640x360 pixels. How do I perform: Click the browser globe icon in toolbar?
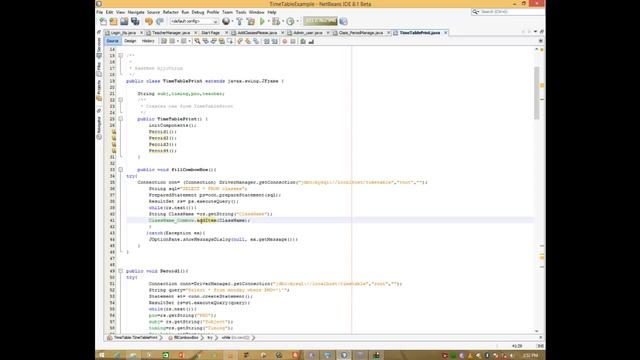(226, 21)
